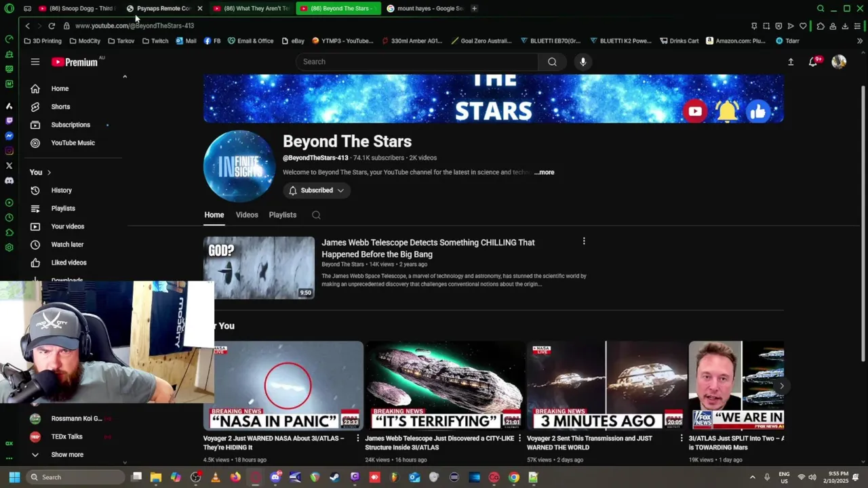Switch to the channel Videos tab
This screenshot has height=488, width=868.
(x=247, y=215)
